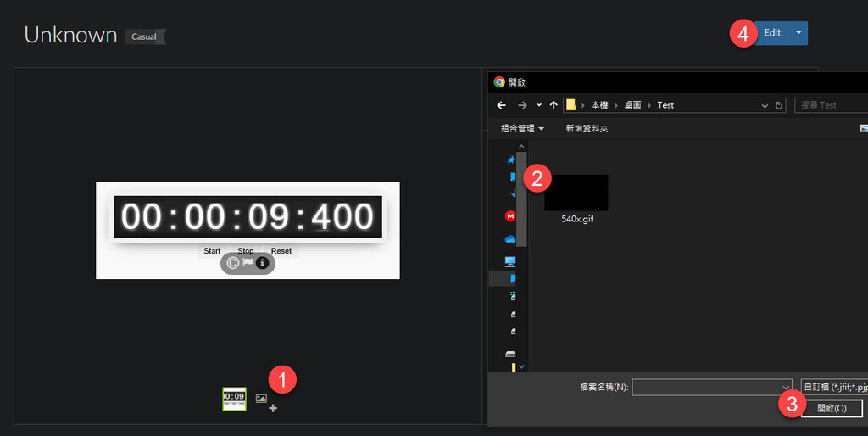The height and width of the screenshot is (436, 868).
Task: Expand the Edit button dropdown arrow
Action: [x=798, y=33]
